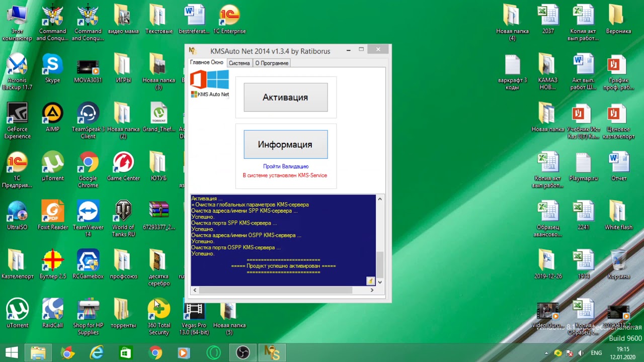Open RCGamebox desktop shortcut

88,265
